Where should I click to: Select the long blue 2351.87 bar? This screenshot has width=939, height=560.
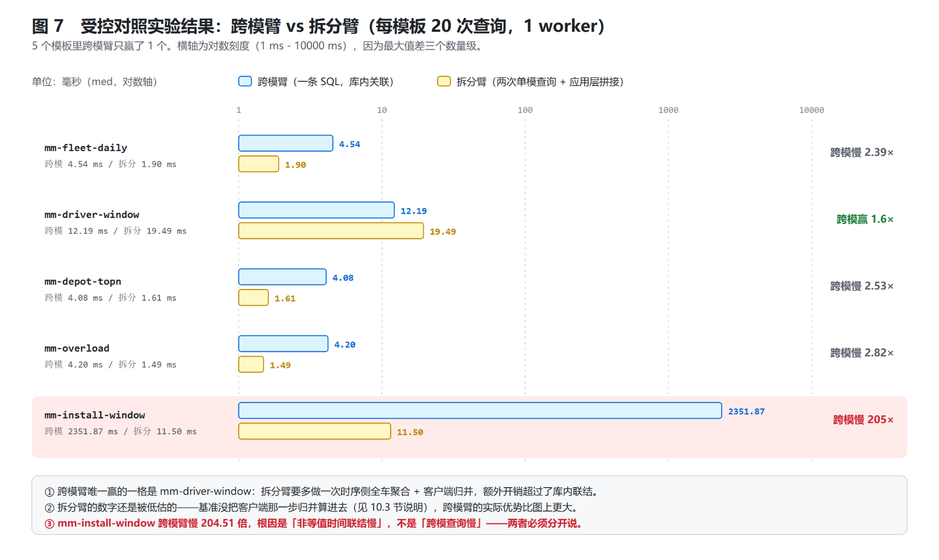point(480,410)
